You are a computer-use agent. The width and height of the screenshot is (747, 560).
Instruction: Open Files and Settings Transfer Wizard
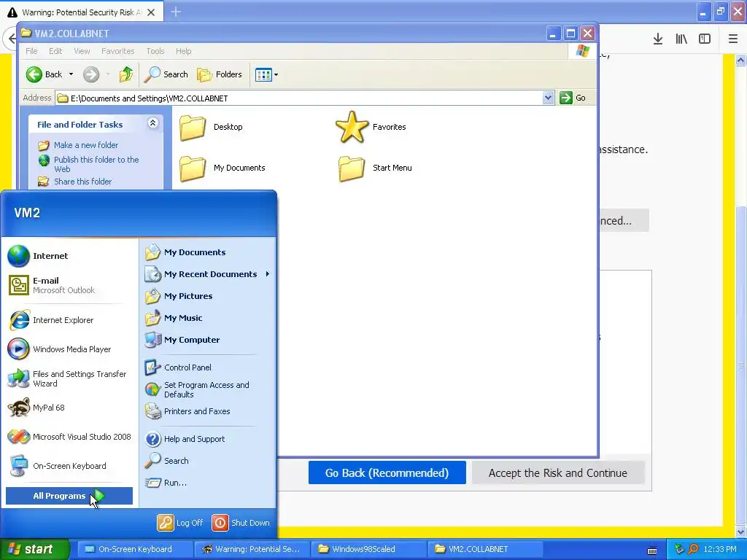tap(68, 378)
